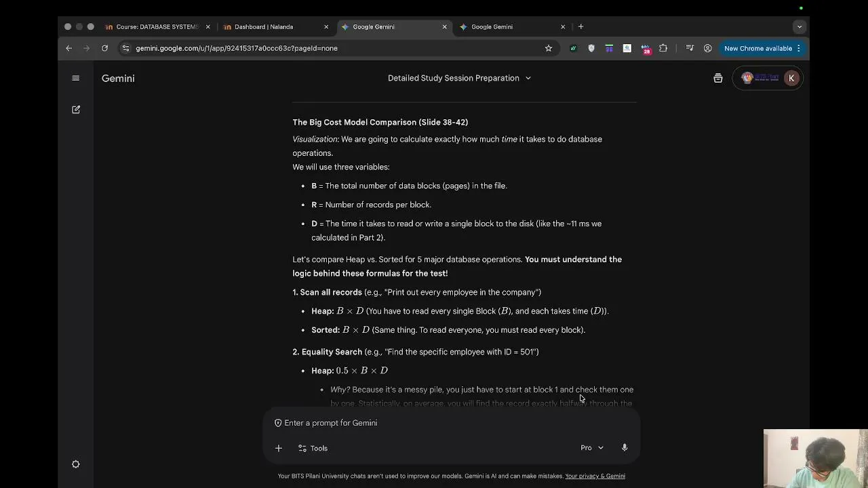Click the Gemini logo text
The height and width of the screenshot is (488, 868).
[x=118, y=78]
